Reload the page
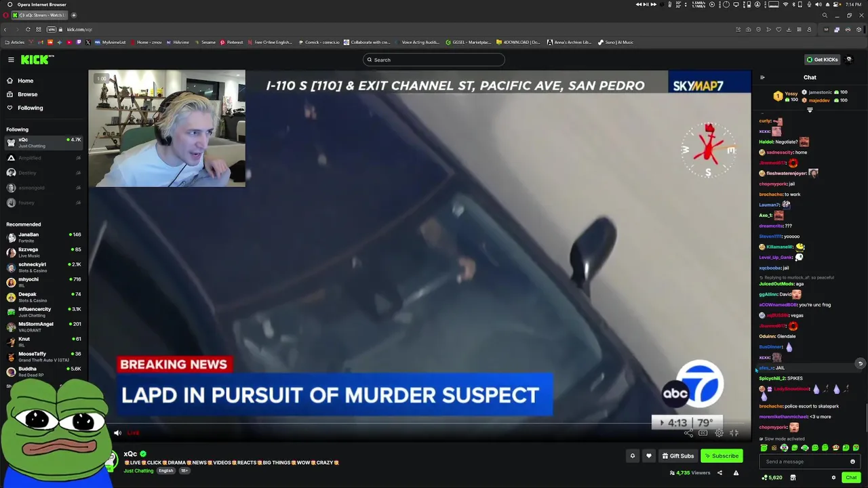The height and width of the screenshot is (488, 868). [x=28, y=29]
